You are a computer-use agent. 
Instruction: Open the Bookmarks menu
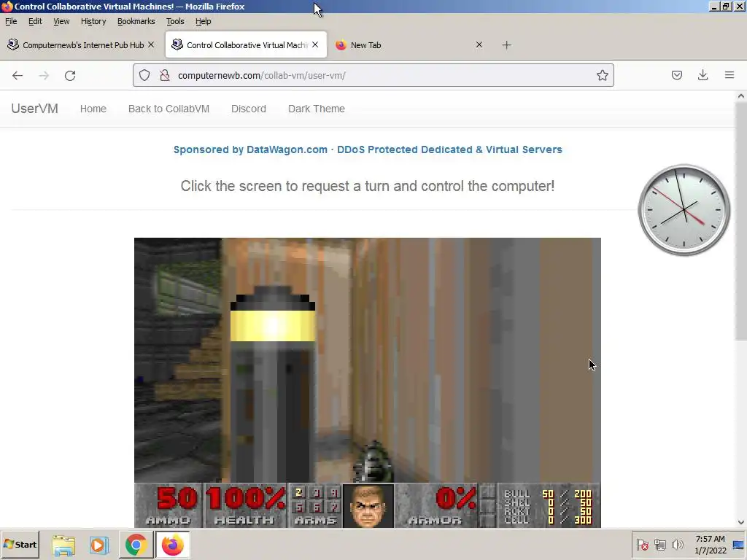tap(136, 21)
